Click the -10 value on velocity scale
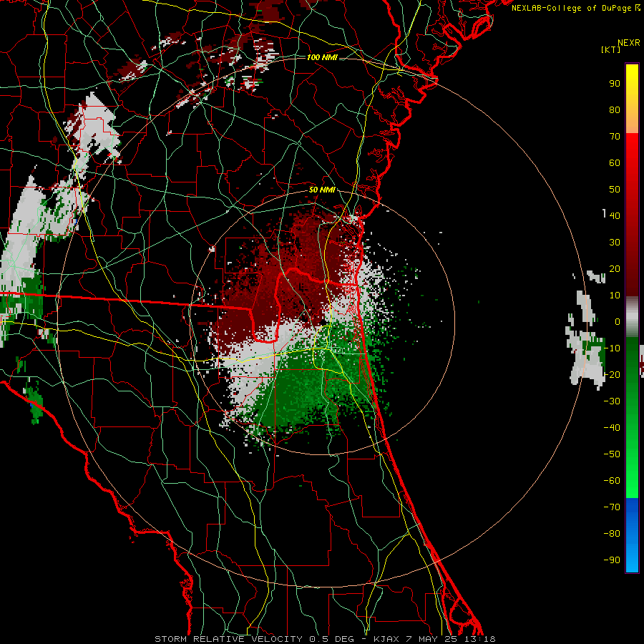The image size is (644, 644). pos(612,348)
